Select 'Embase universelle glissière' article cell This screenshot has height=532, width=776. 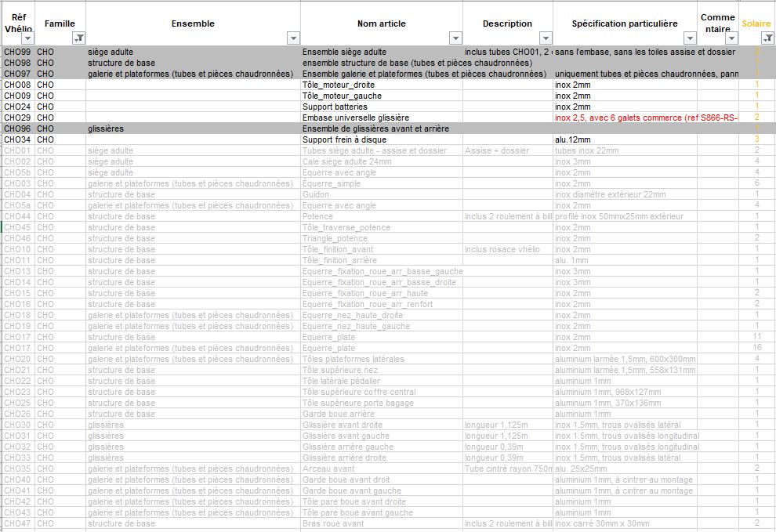382,118
